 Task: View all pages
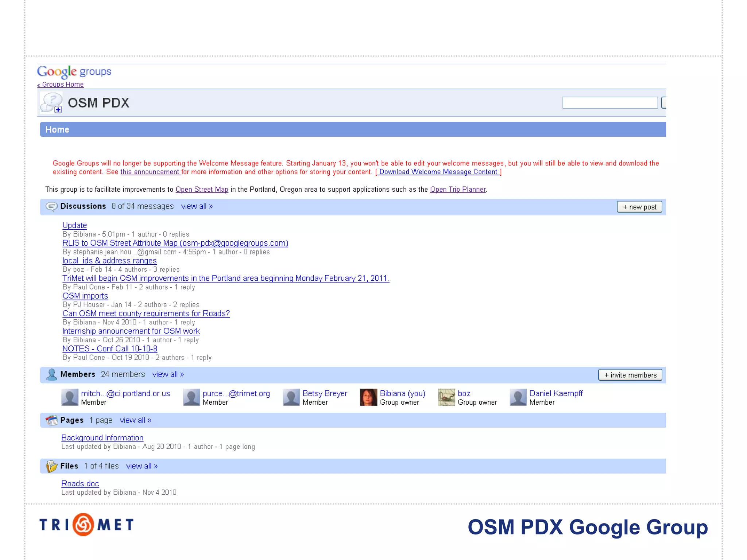coord(135,420)
